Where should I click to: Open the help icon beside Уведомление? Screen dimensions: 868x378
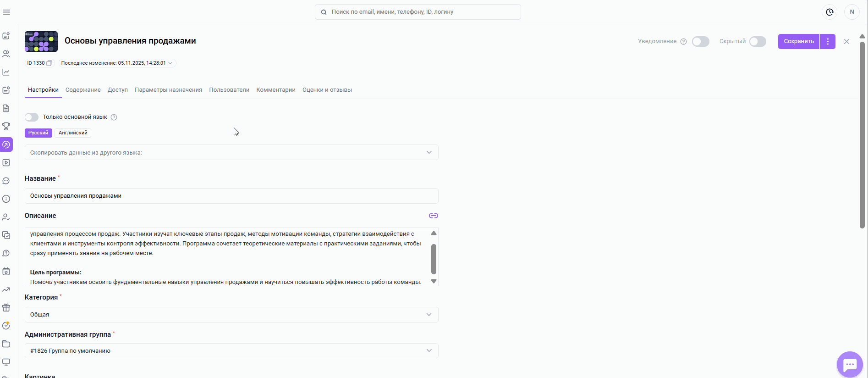(x=684, y=42)
